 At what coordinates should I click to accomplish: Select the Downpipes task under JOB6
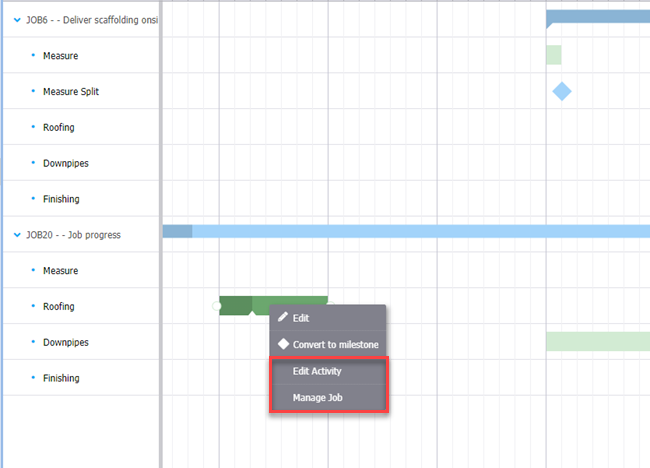pyautogui.click(x=65, y=163)
